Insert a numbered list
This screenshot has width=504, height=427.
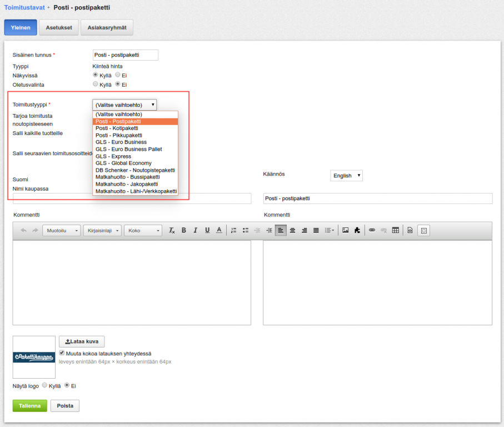[x=234, y=230]
